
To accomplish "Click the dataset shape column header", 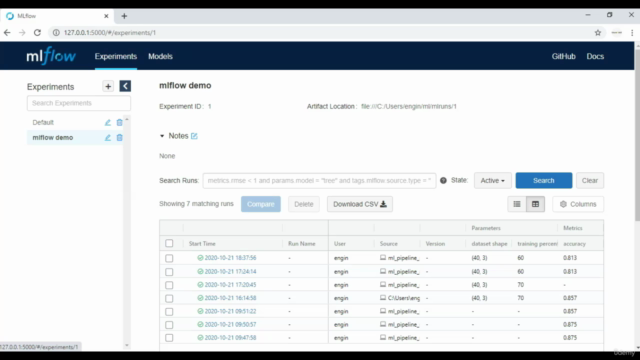I will (x=489, y=244).
